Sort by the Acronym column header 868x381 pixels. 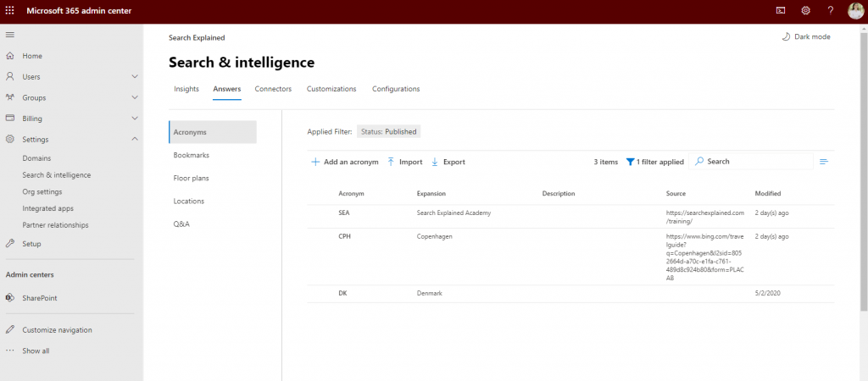[x=351, y=194]
